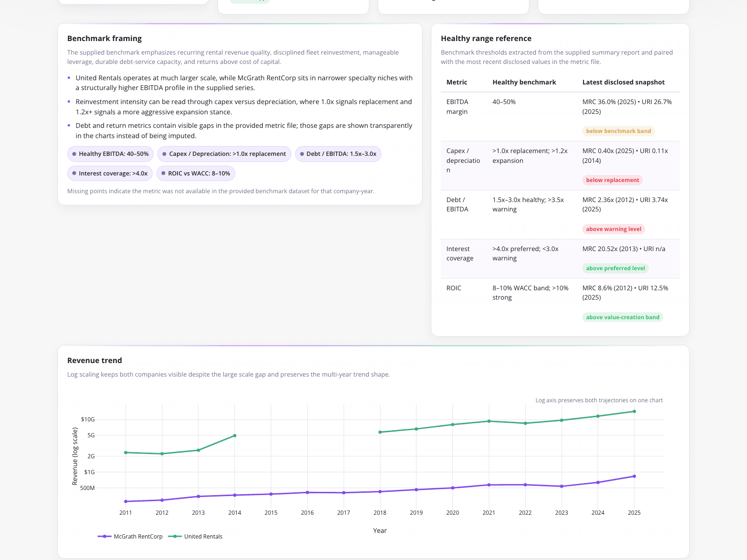The height and width of the screenshot is (560, 747).
Task: Click the '2016' x-axis tick label
Action: click(307, 513)
